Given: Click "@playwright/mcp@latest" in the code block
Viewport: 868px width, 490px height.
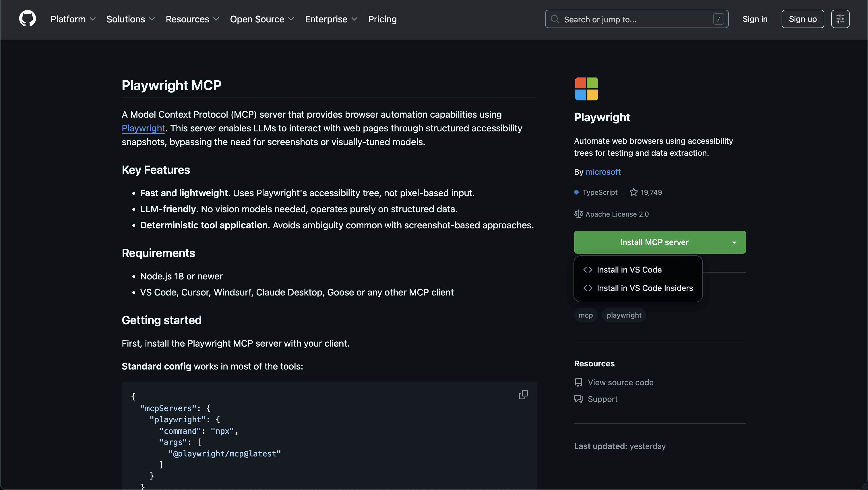Looking at the screenshot, I should tap(224, 454).
